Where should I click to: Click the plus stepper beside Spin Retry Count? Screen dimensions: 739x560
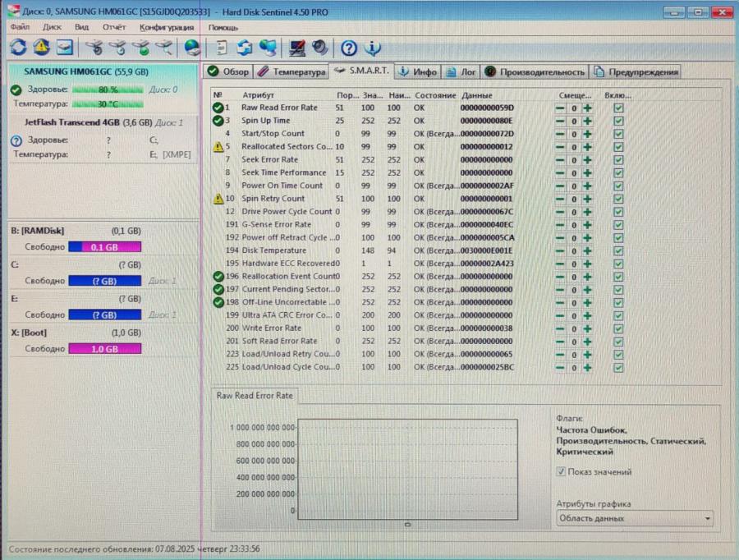586,198
